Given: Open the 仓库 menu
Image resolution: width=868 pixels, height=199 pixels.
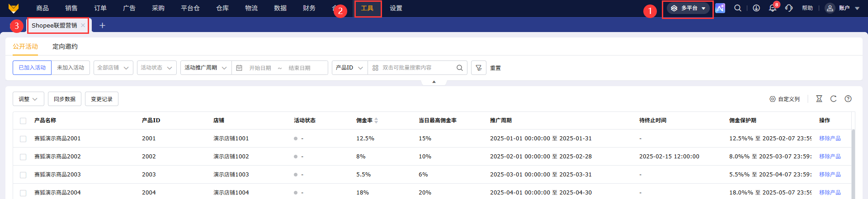Looking at the screenshot, I should (x=222, y=8).
